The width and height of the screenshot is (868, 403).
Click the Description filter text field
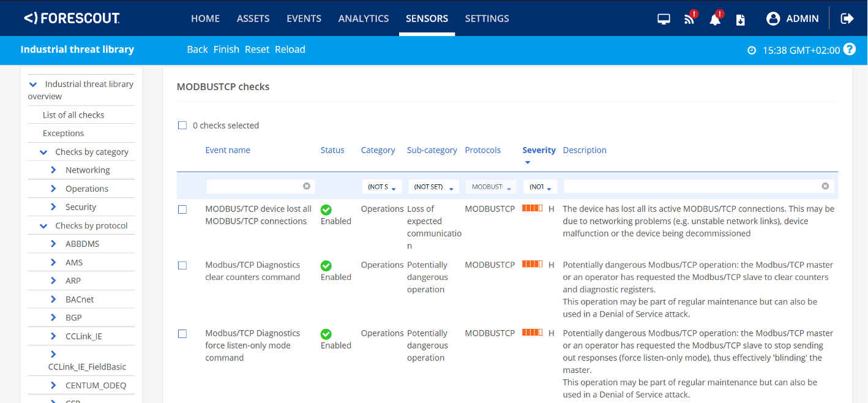coord(692,186)
